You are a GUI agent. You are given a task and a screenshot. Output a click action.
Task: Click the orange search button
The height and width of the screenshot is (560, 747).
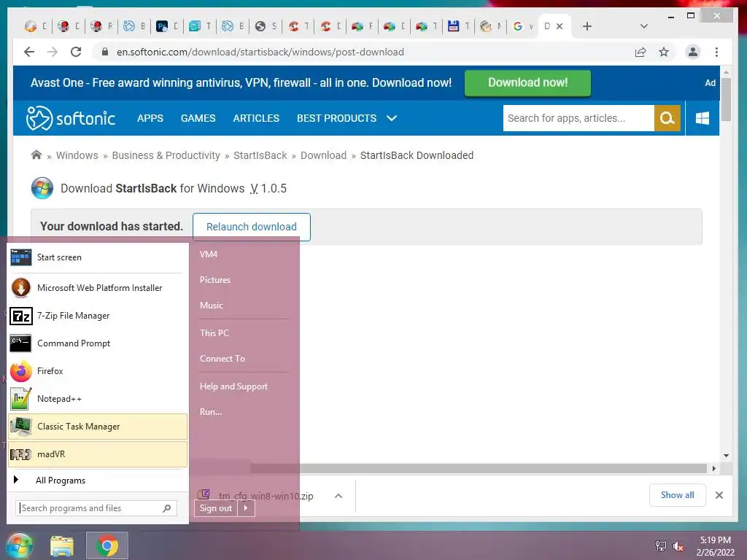point(667,118)
